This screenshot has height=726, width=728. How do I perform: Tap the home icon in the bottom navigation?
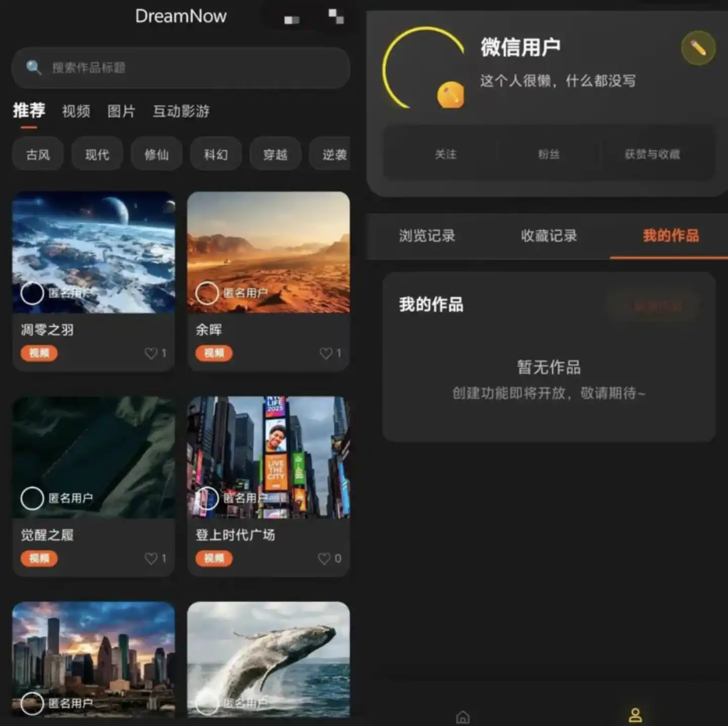[462, 716]
